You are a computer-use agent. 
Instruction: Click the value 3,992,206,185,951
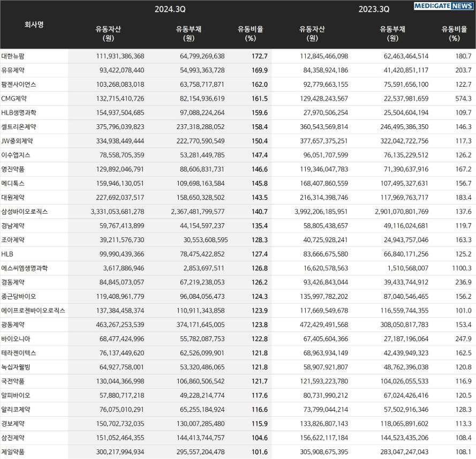point(321,212)
